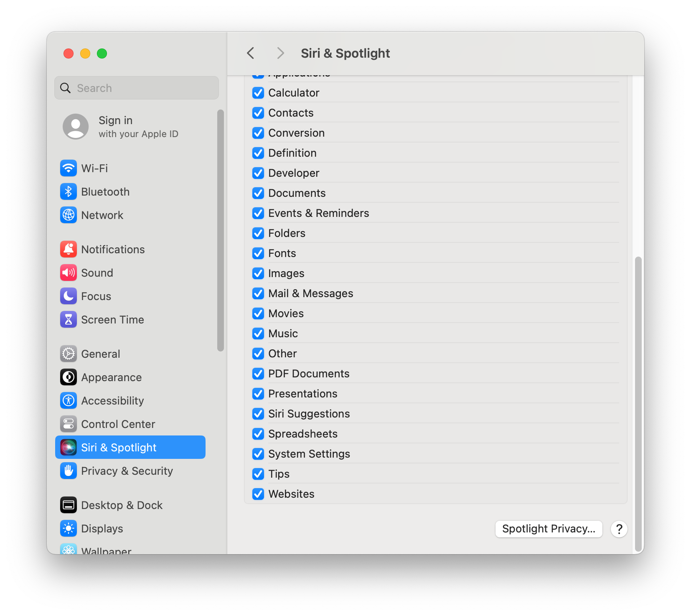Open Sound settings speaker icon
This screenshot has height=616, width=691.
pos(69,273)
